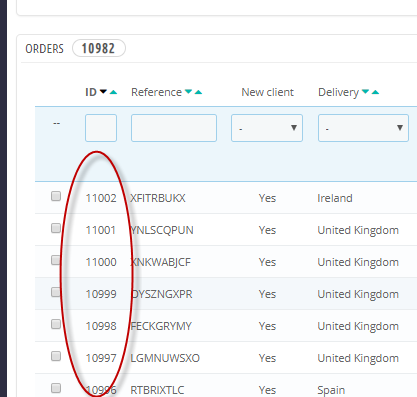Select order ID 10997
This screenshot has width=417, height=397.
101,358
